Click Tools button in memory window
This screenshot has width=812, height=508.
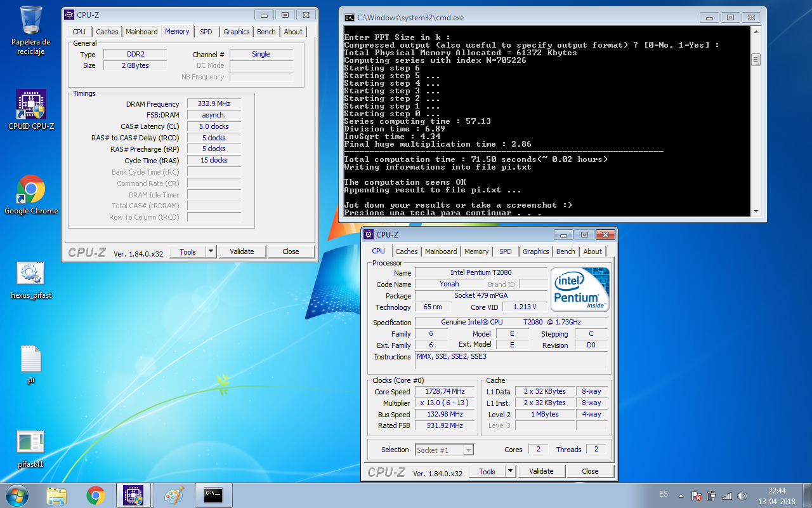coord(188,251)
